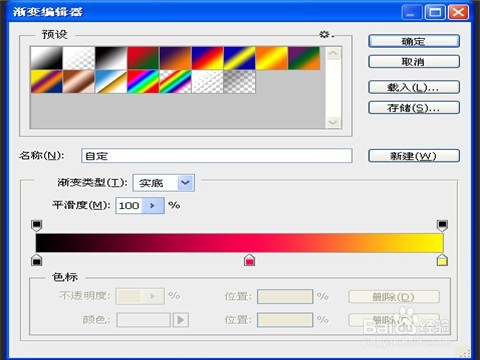
Task: Cancel with the 取消 button
Action: (x=414, y=62)
